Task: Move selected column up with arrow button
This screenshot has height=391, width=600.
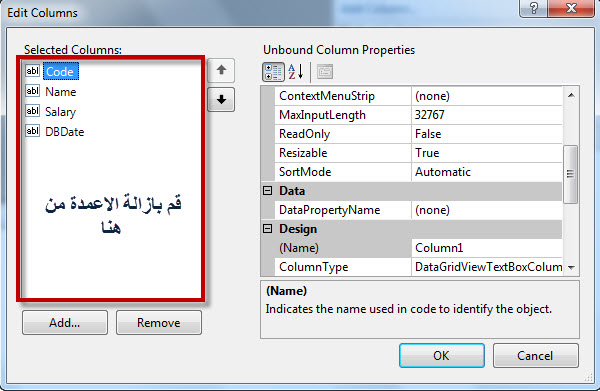Action: 221,70
